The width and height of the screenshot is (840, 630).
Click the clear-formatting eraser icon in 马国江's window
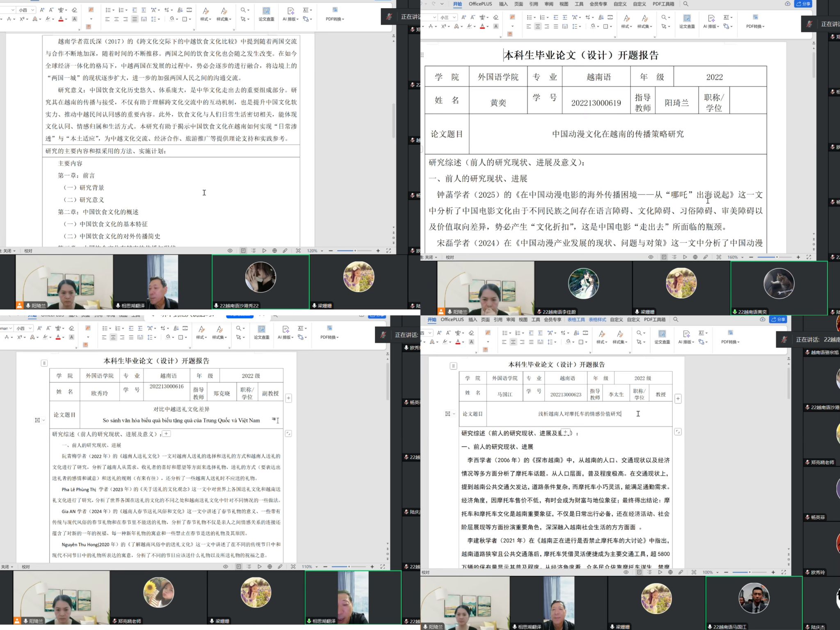471,333
